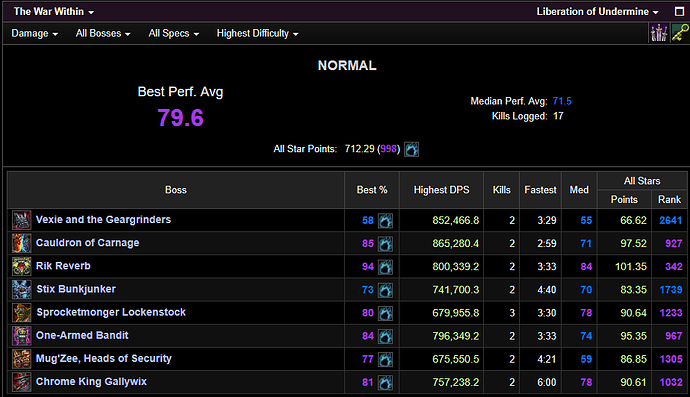Click the Fastest column header
Screen dimensions: 690x397
[540, 190]
